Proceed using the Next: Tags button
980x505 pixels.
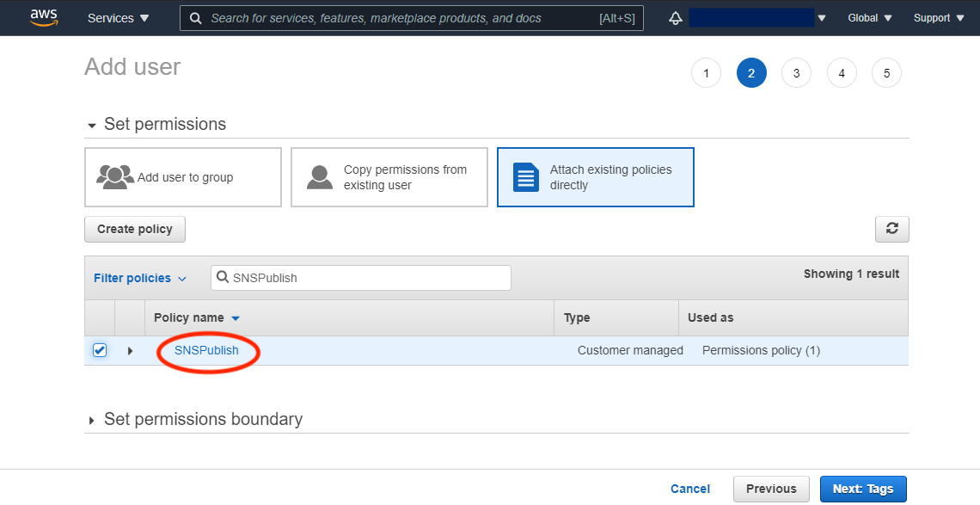(863, 488)
